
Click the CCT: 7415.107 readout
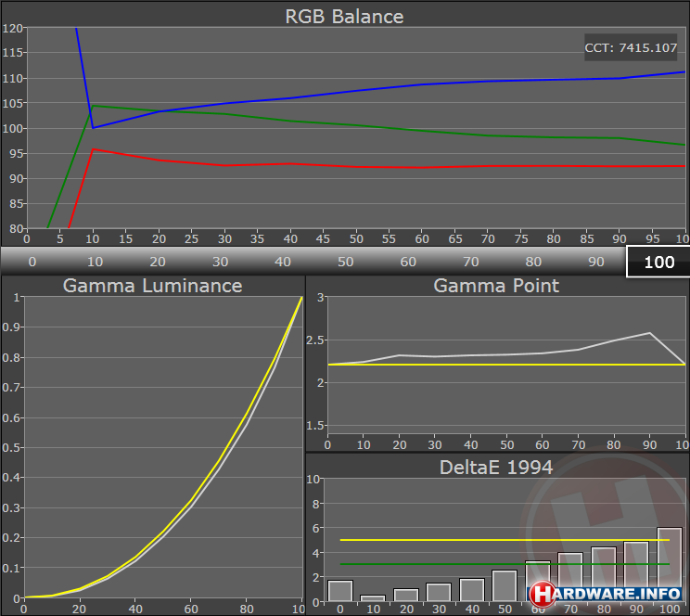(x=631, y=47)
